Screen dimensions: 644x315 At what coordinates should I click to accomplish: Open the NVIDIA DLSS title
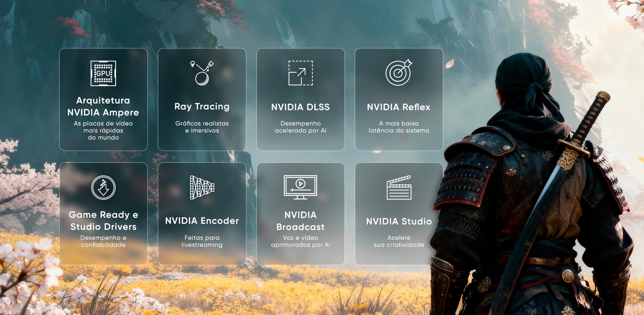[x=301, y=107]
